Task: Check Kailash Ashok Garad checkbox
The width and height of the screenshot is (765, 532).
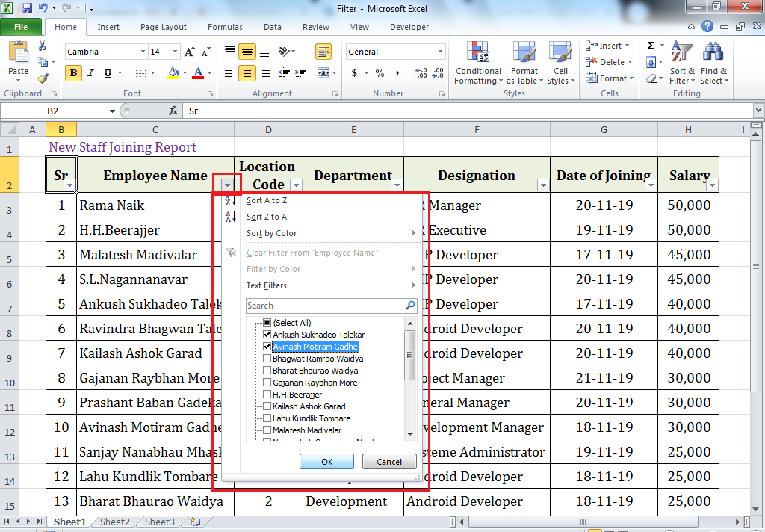Action: 267,406
